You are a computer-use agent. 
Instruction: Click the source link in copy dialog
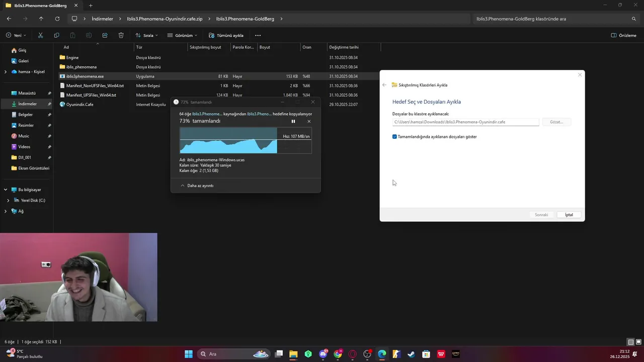tap(207, 114)
